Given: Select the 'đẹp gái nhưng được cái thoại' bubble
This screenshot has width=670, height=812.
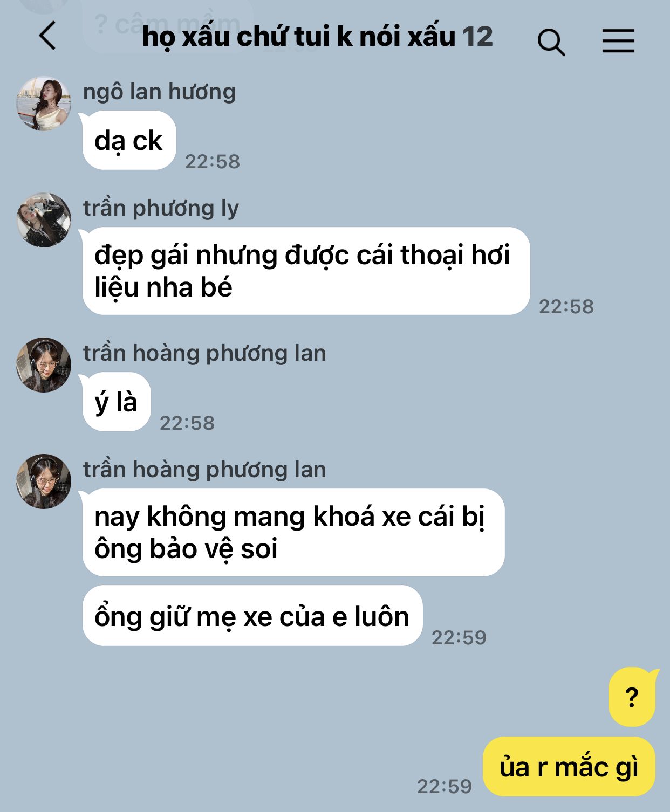Looking at the screenshot, I should tap(306, 271).
